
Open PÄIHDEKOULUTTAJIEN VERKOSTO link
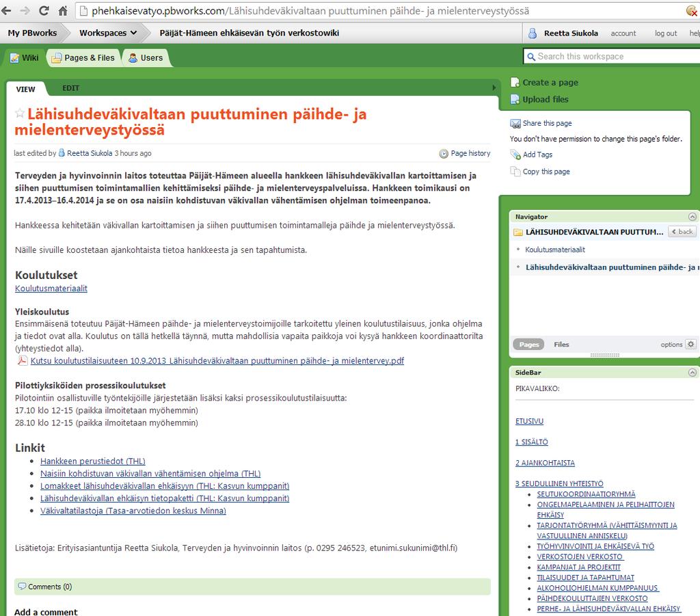pos(592,598)
